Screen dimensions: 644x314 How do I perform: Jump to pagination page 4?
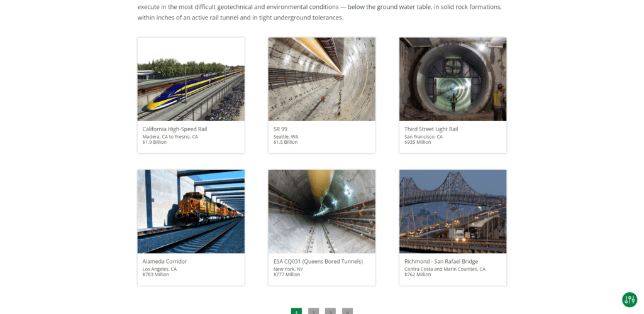tap(347, 311)
